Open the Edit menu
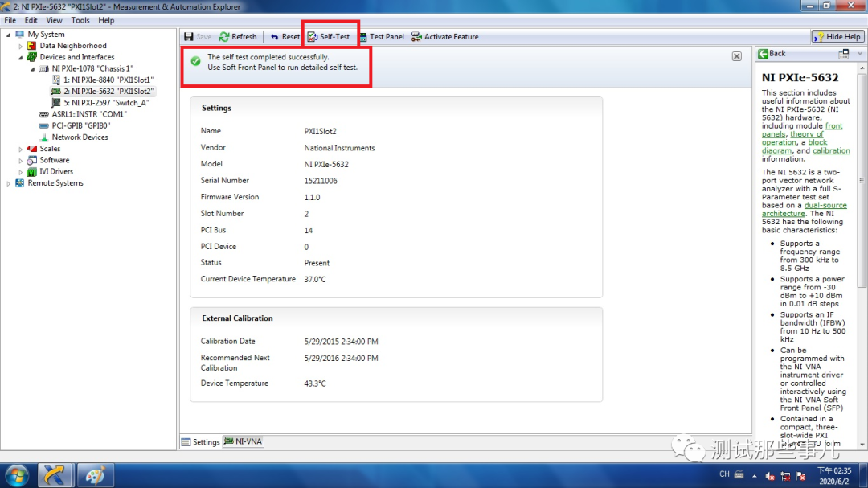 pyautogui.click(x=31, y=20)
